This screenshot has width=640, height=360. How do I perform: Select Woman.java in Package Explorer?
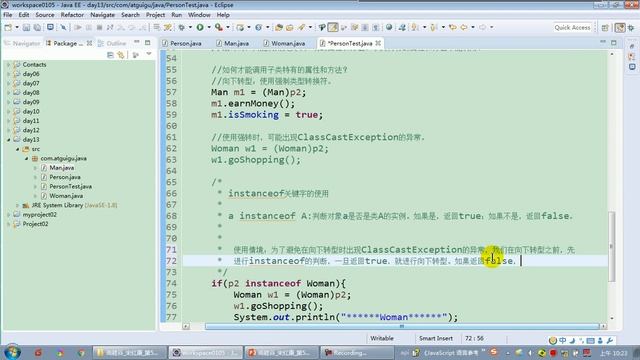click(66, 196)
